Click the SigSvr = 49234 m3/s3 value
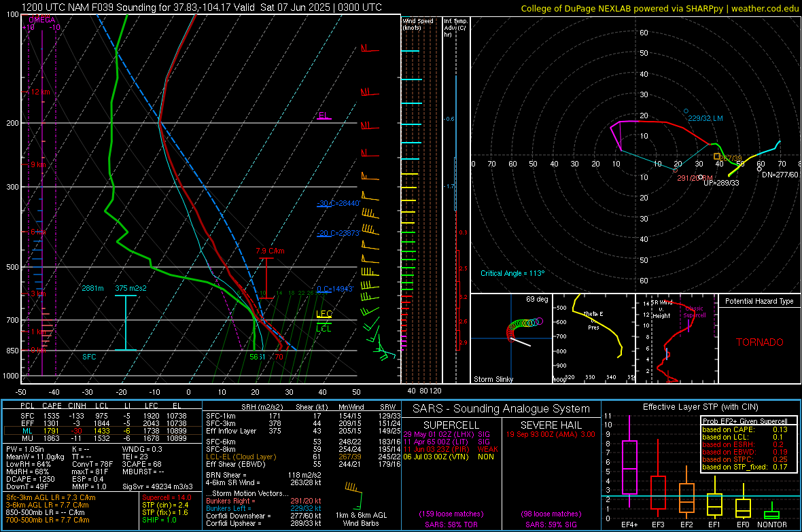802x532 pixels. pos(158,486)
